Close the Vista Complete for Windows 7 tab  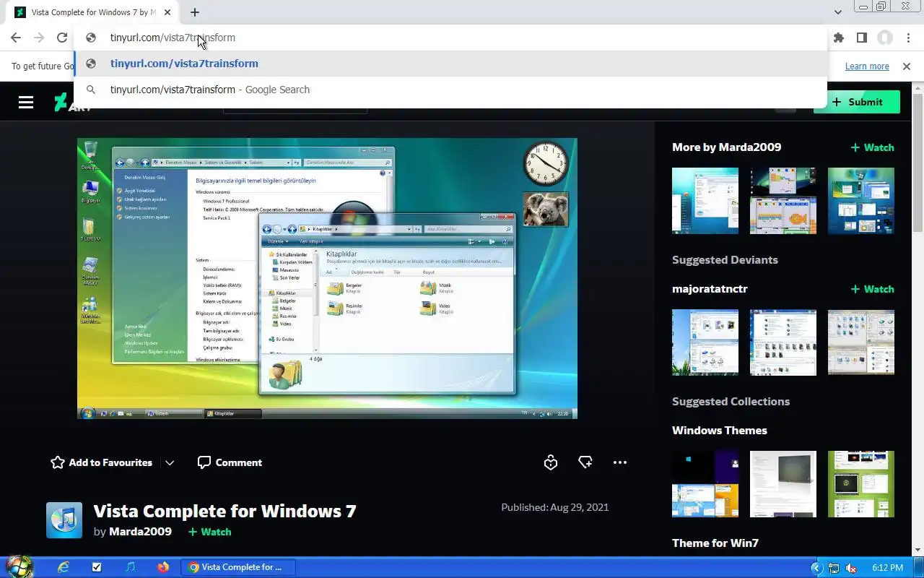(167, 12)
